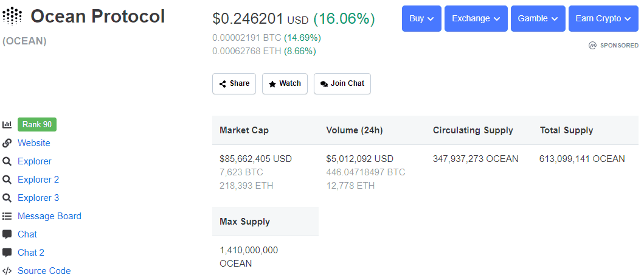Click the bar chart icon beside Rank 90

(7, 125)
